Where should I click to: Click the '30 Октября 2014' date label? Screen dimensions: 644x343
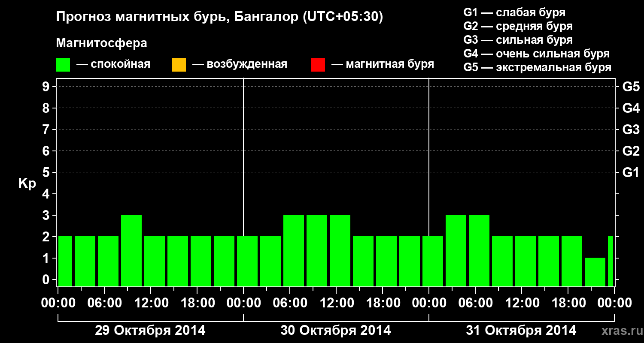pyautogui.click(x=336, y=331)
